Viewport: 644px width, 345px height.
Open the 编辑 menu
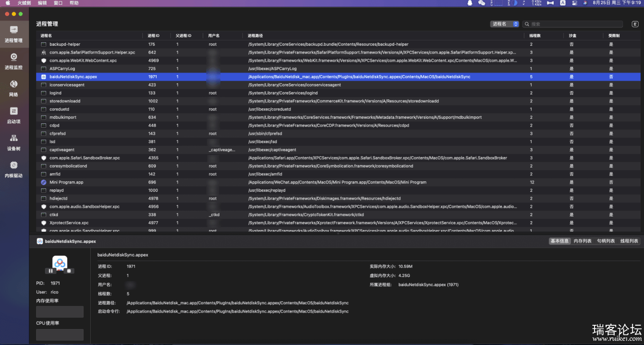tap(42, 3)
